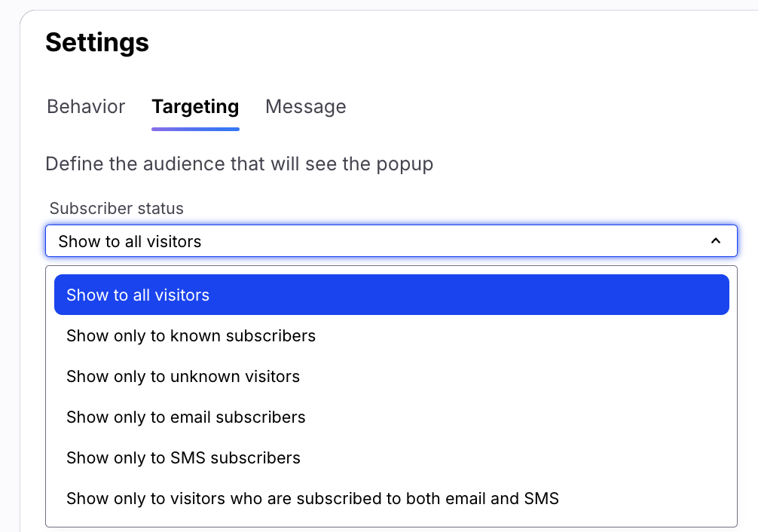Click the Settings heading
758x532 pixels.
click(97, 42)
